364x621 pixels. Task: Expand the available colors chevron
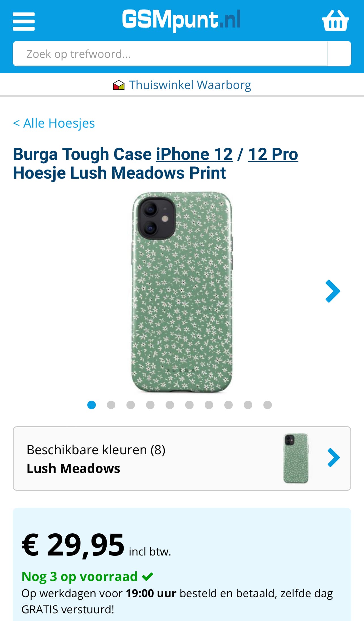[334, 457]
